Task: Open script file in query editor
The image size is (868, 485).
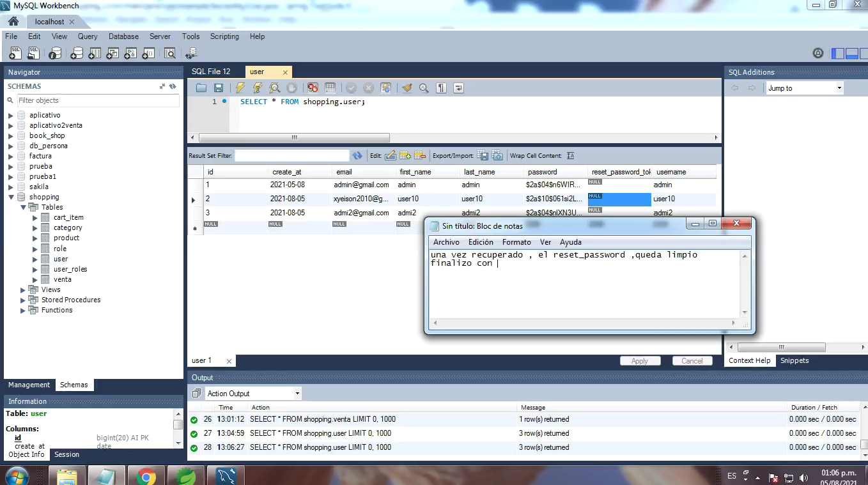Action: point(201,88)
